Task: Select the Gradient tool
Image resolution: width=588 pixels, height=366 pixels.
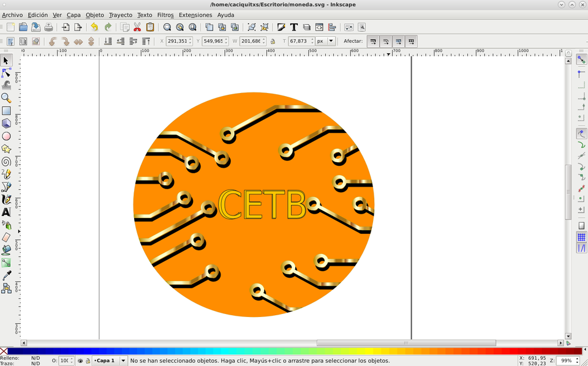Action: pyautogui.click(x=6, y=263)
